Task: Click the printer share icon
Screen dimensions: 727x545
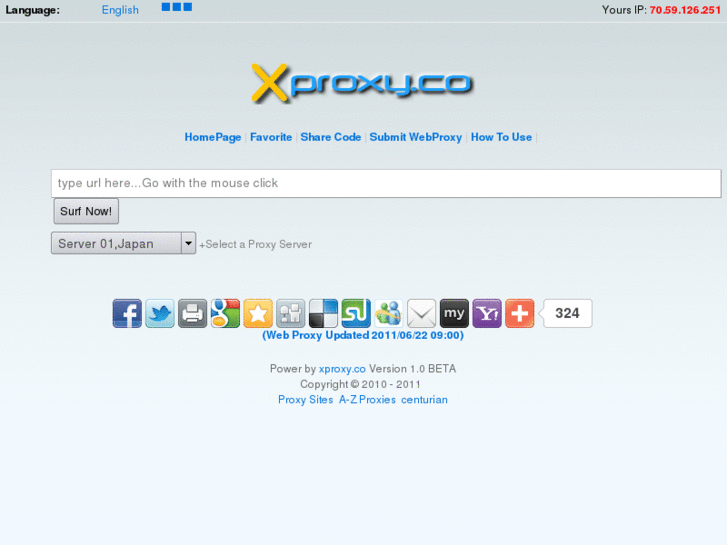Action: tap(192, 314)
